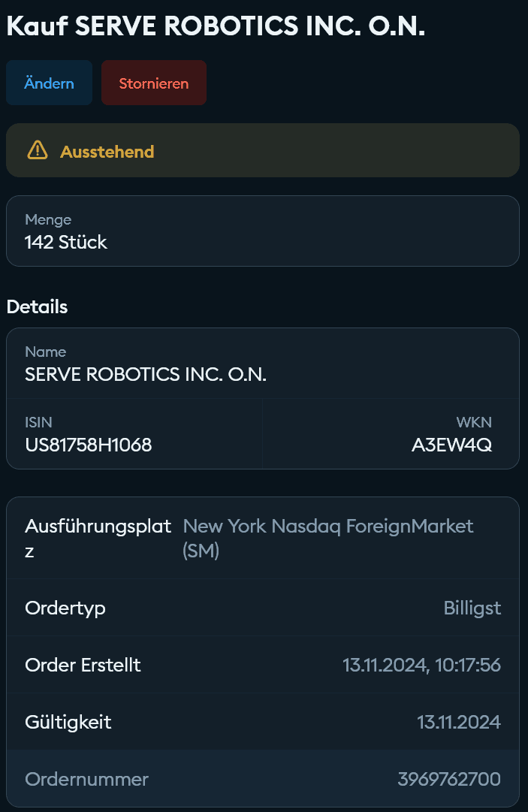The width and height of the screenshot is (528, 812).
Task: Click the ISIN value US81758H1068
Action: [89, 445]
